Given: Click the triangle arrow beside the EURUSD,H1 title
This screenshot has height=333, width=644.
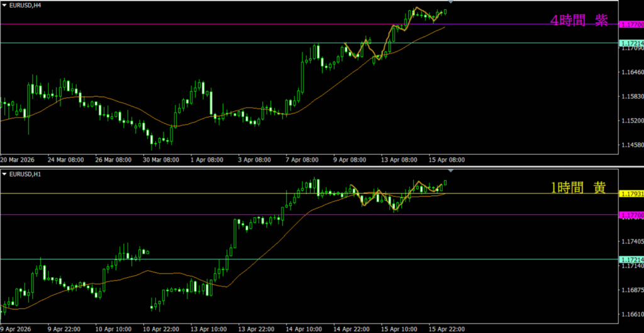Looking at the screenshot, I should [x=4, y=174].
